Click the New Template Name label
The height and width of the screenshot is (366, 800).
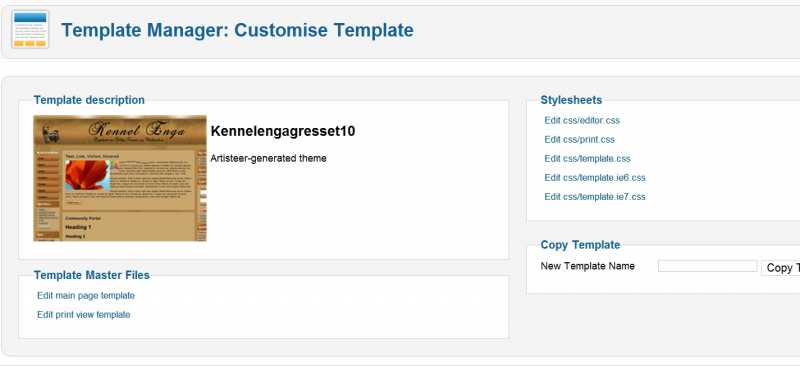[x=588, y=266]
